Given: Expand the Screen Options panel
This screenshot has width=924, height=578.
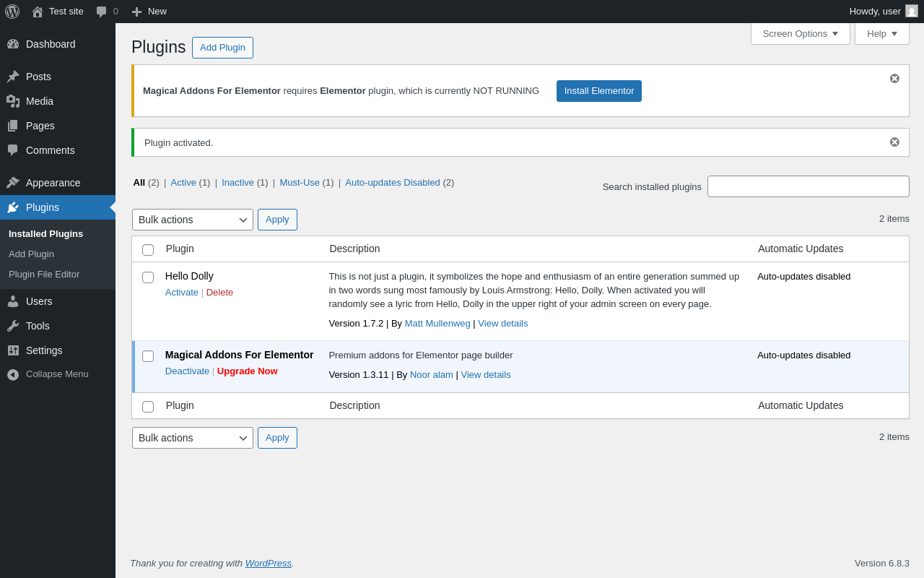Looking at the screenshot, I should 801,33.
